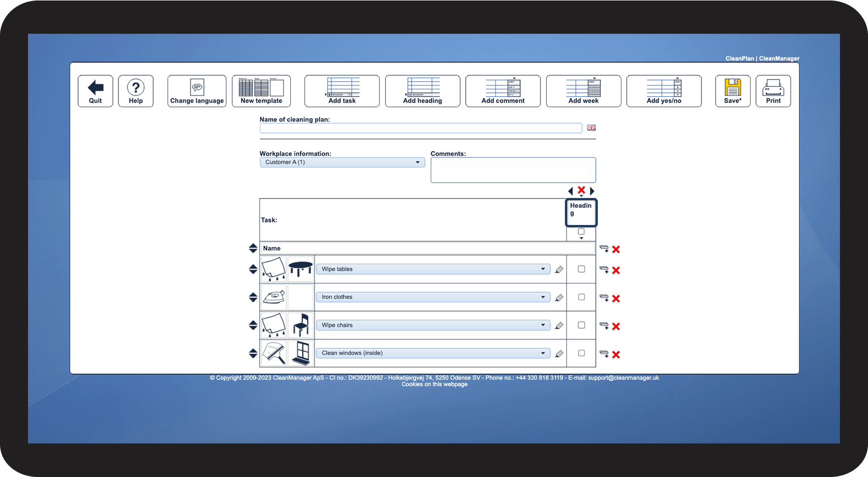Screen dimensions: 868x477
Task: Tick the Heading column header checkbox
Action: [581, 231]
